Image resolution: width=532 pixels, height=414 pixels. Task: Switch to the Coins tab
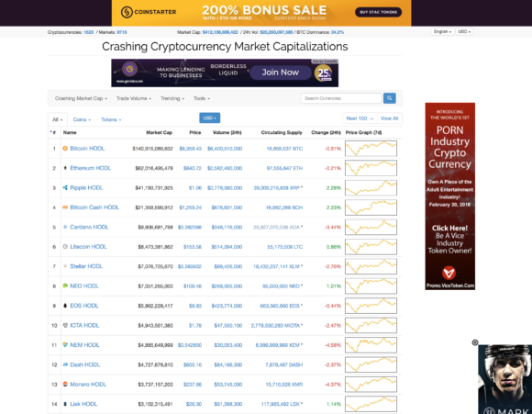point(82,119)
